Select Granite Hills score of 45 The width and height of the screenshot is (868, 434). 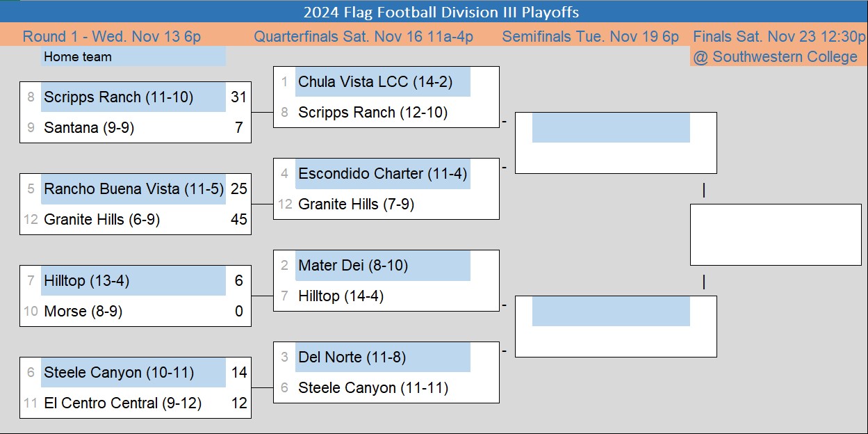[238, 220]
